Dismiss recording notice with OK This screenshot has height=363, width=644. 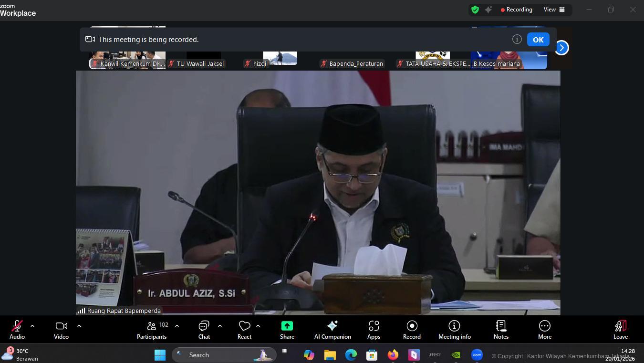point(538,40)
